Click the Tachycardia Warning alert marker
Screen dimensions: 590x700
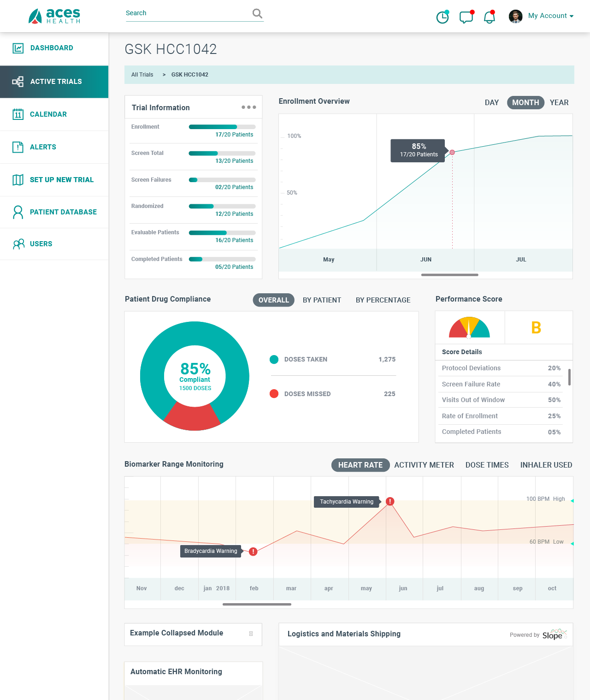(390, 501)
